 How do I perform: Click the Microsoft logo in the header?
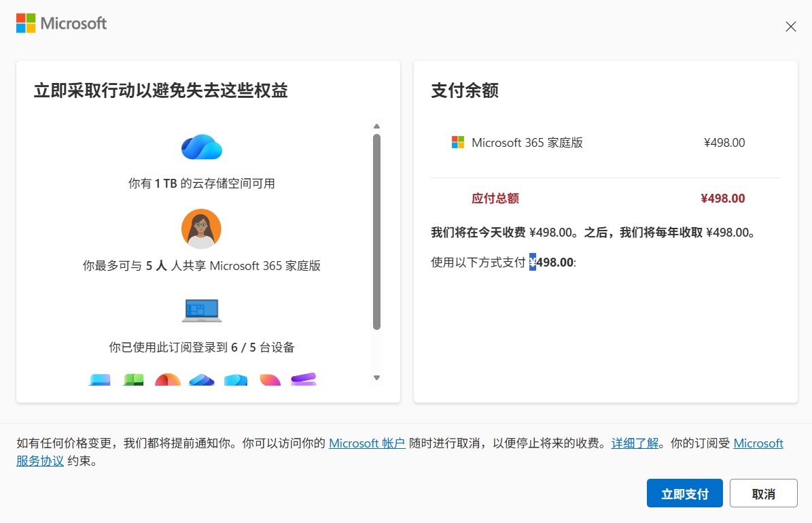click(60, 22)
